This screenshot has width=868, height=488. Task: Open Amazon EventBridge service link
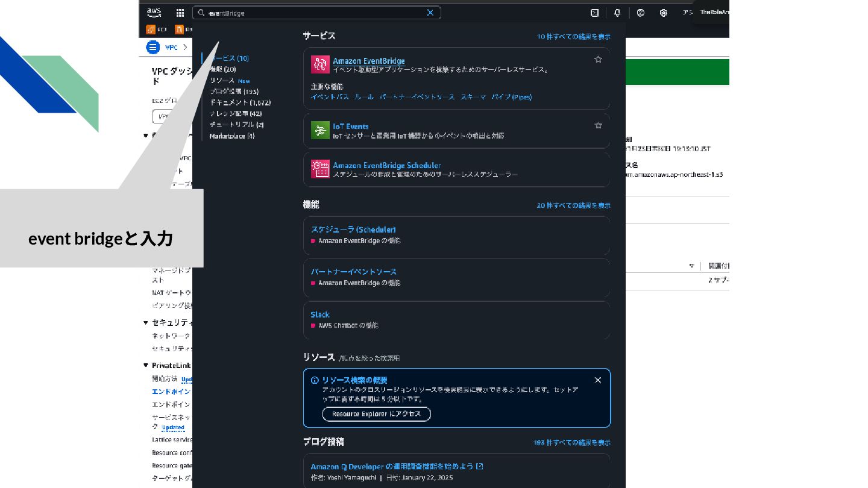point(369,61)
